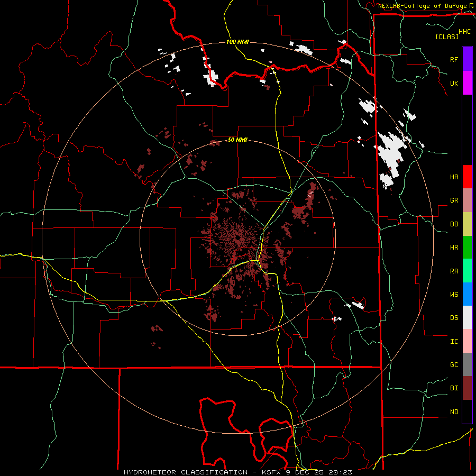Click the BI brown legend swatch
The width and height of the screenshot is (476, 476).
tap(467, 388)
